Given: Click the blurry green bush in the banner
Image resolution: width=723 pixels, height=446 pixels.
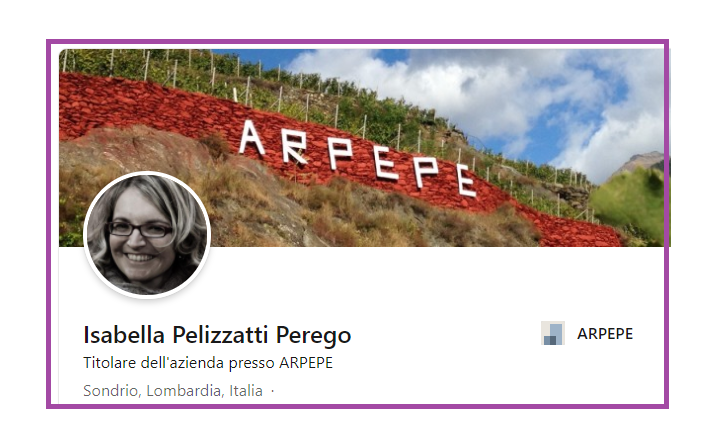Looking at the screenshot, I should (628, 201).
